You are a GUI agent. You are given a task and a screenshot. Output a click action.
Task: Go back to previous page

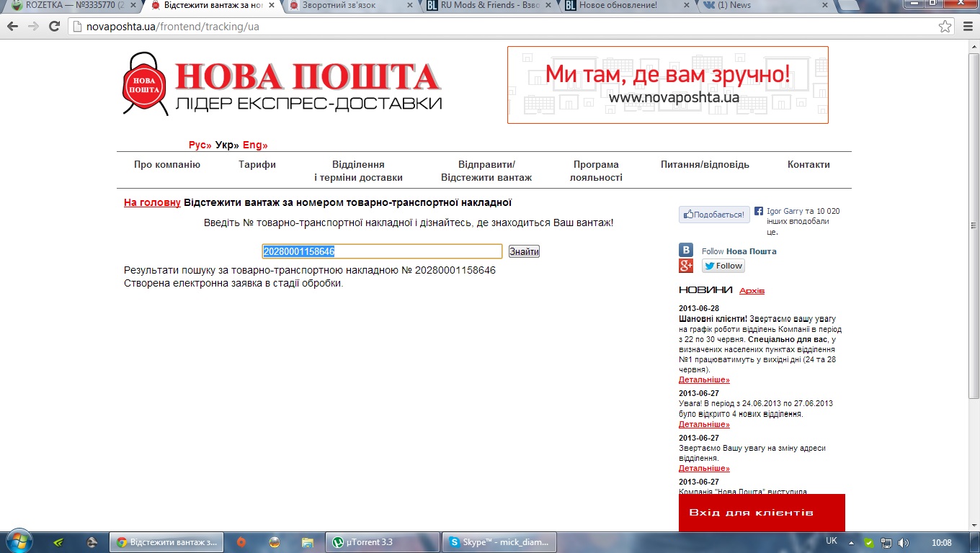pyautogui.click(x=13, y=27)
